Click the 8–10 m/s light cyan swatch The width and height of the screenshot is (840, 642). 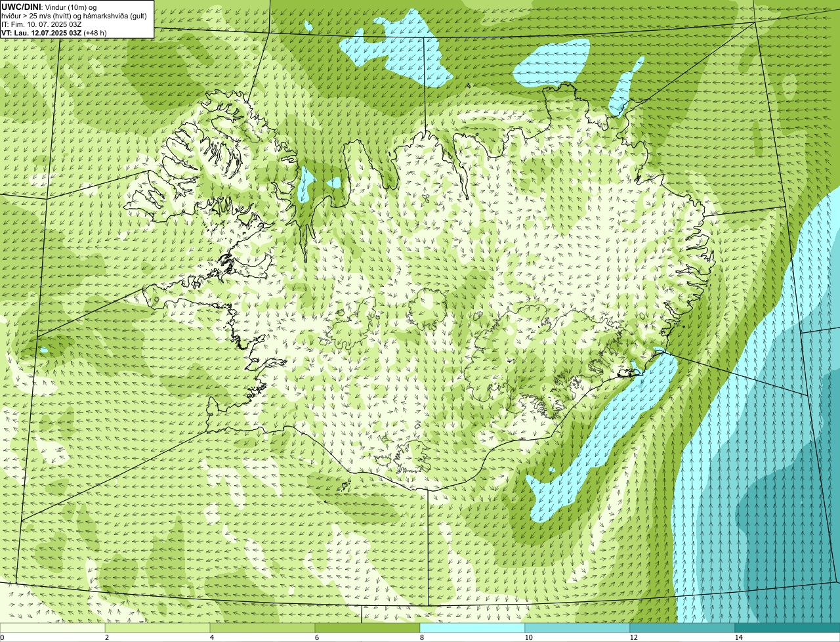pyautogui.click(x=472, y=628)
